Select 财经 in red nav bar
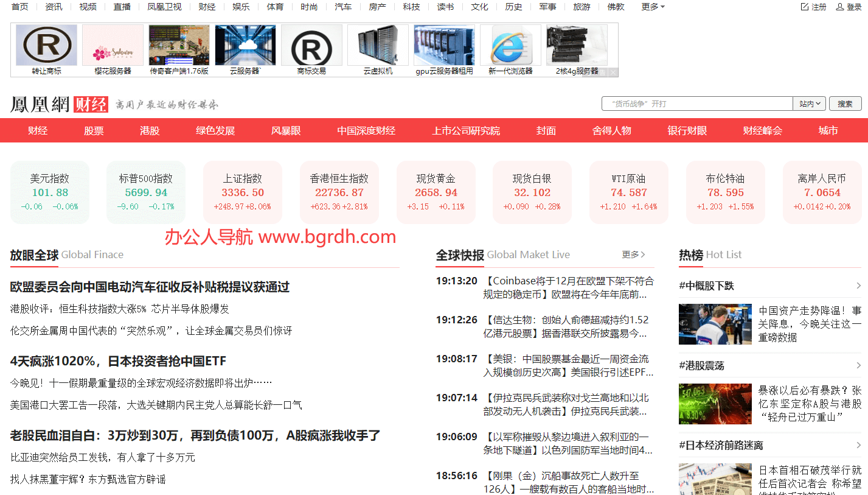This screenshot has width=868, height=495. 38,130
